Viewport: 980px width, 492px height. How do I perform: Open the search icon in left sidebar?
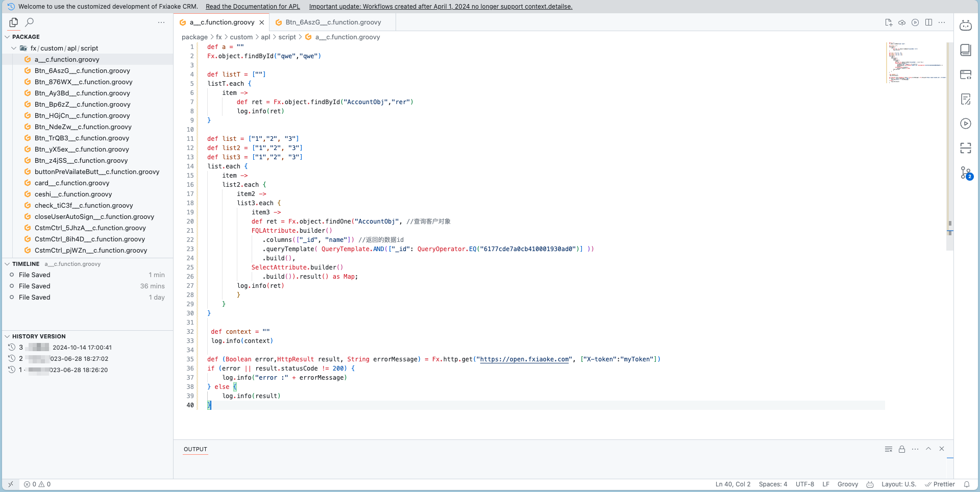[x=30, y=22]
